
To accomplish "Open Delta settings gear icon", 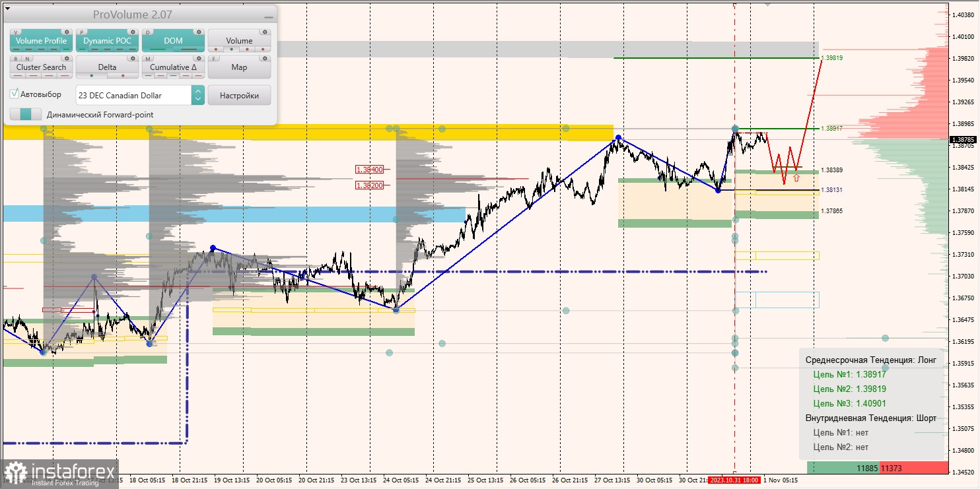I will point(133,58).
